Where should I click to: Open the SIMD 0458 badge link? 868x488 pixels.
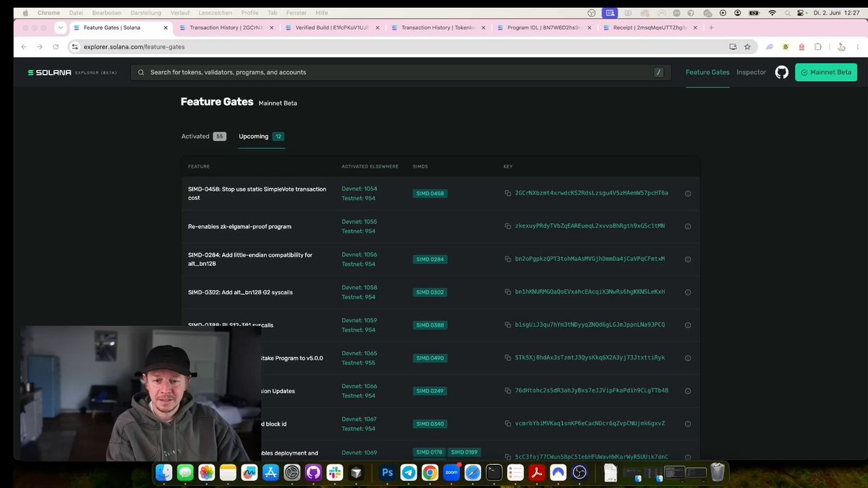(430, 193)
